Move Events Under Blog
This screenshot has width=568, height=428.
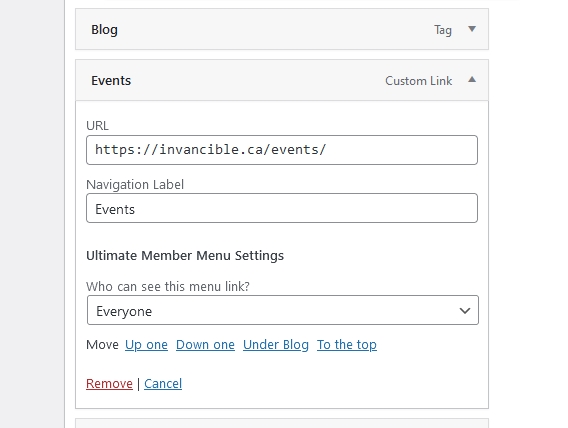tap(276, 345)
